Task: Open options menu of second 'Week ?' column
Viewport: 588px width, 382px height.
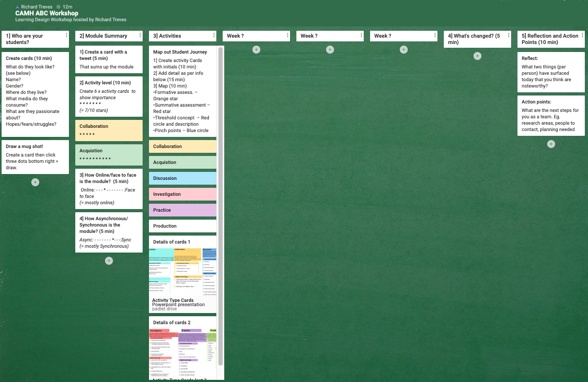Action: [361, 35]
